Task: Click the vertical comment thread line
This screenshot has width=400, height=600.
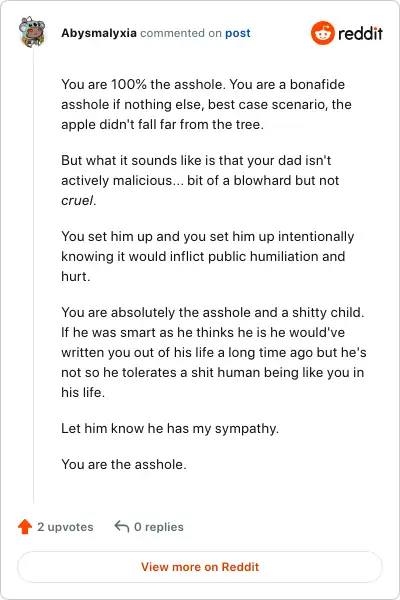Action: [33, 276]
